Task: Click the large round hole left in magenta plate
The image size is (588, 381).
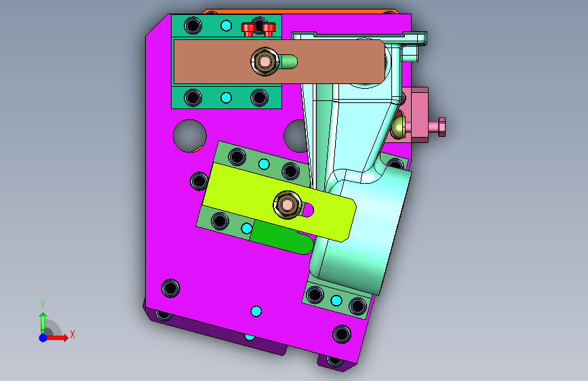Action: (x=190, y=136)
